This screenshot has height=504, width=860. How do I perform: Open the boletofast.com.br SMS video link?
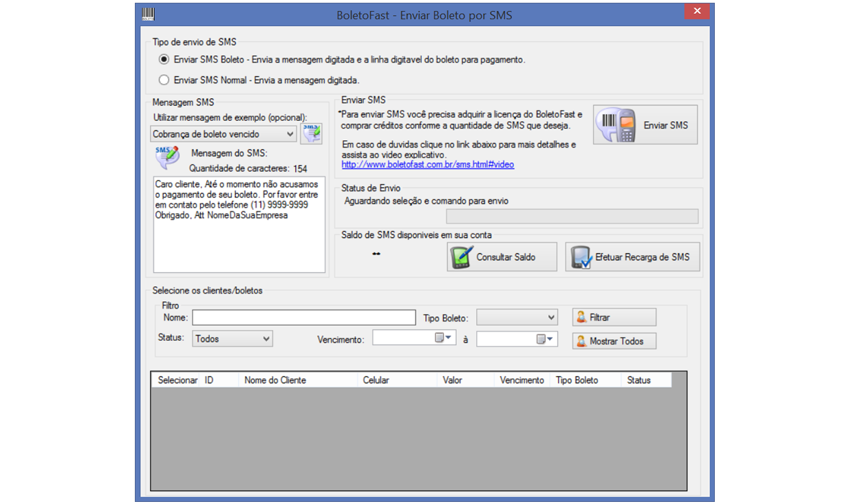click(x=427, y=165)
